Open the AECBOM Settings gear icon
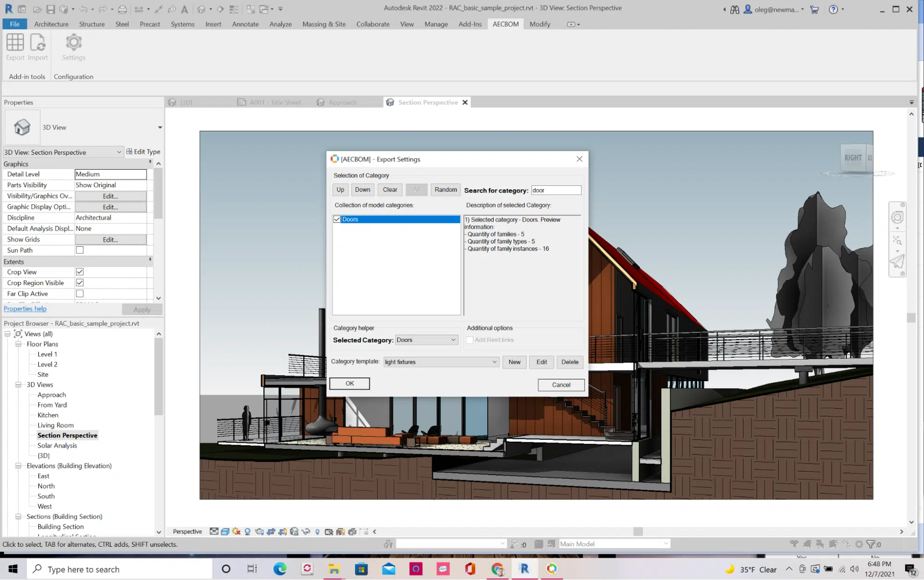This screenshot has width=924, height=580. pos(73,43)
